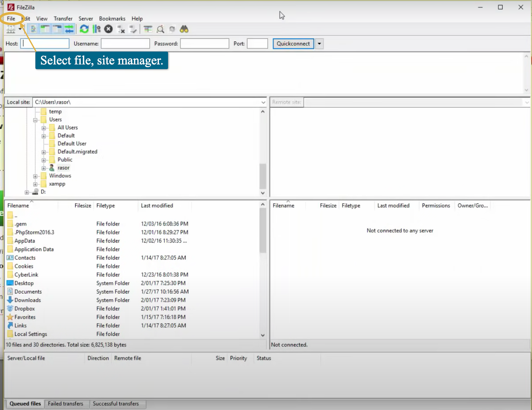
Task: Expand the xampp folder node
Action: 35,184
